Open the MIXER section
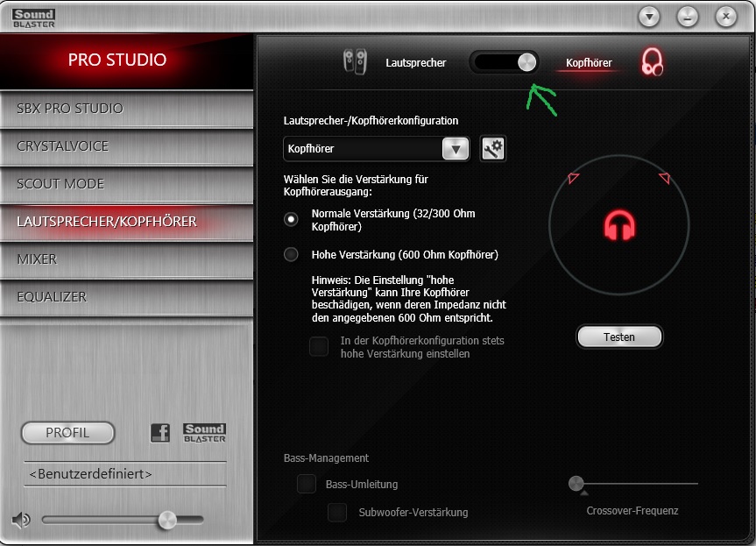The height and width of the screenshot is (546, 756). pyautogui.click(x=126, y=259)
